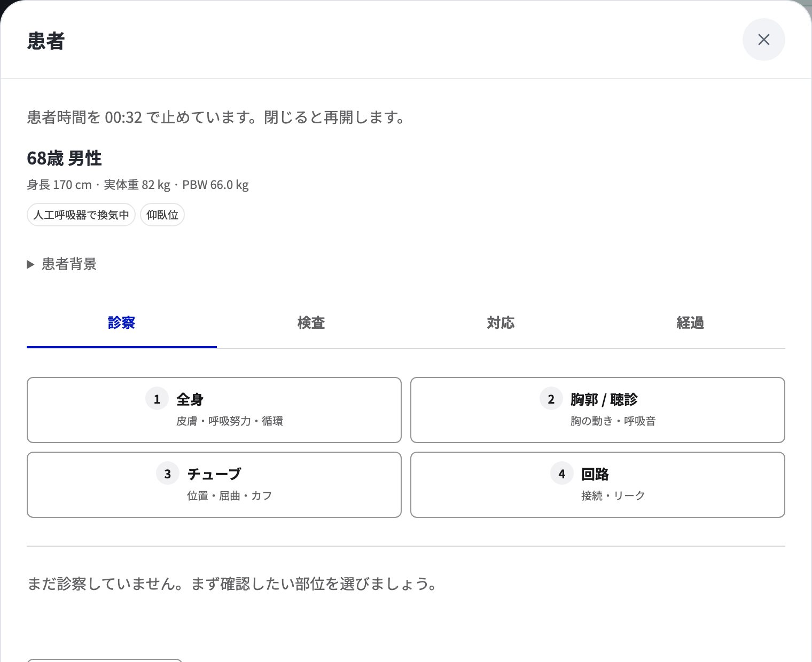The height and width of the screenshot is (662, 812).
Task: Select the 対応 tab
Action: pos(501,323)
